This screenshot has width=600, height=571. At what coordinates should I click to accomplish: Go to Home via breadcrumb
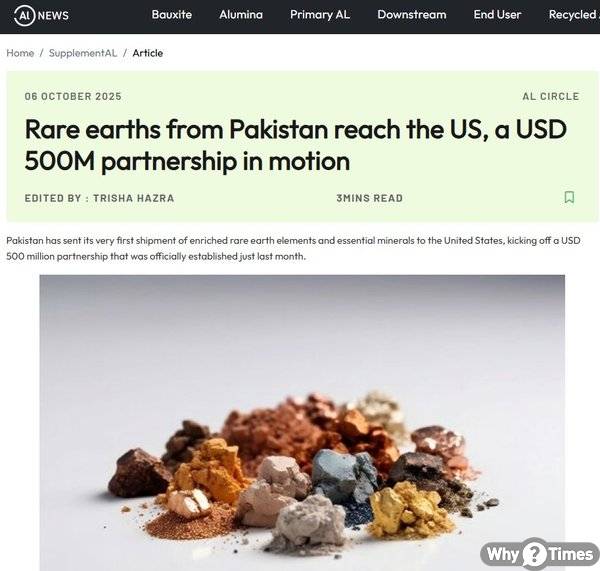tap(20, 53)
